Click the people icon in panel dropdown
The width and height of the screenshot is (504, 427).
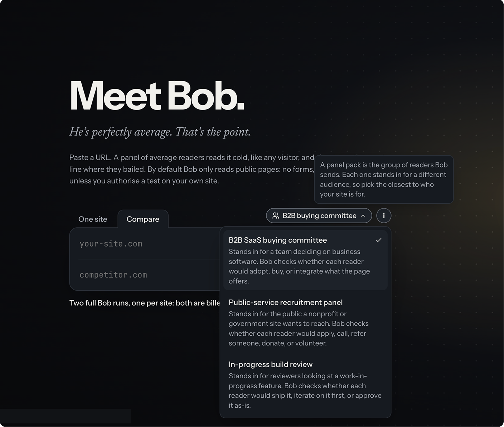(276, 215)
